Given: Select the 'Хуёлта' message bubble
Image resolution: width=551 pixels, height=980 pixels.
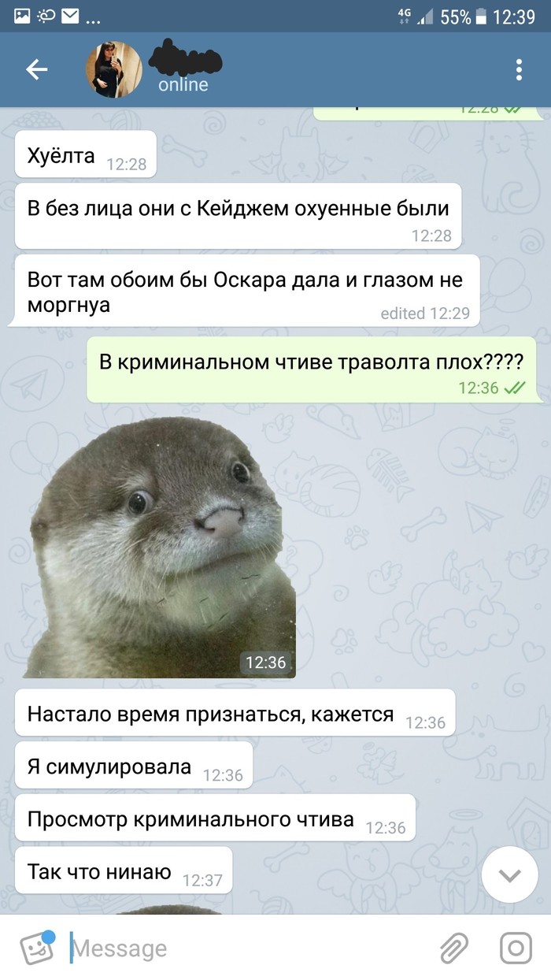Looking at the screenshot, I should pyautogui.click(x=85, y=154).
